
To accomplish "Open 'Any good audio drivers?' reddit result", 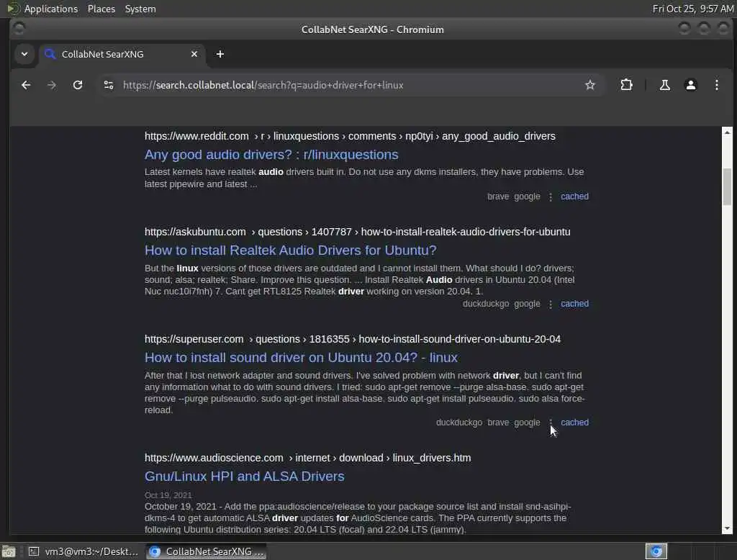I will pos(271,155).
